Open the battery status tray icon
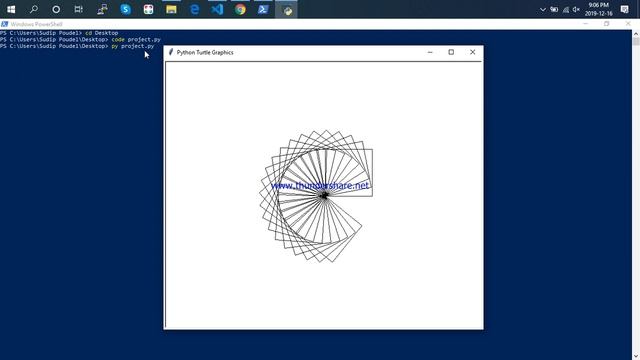 554,9
